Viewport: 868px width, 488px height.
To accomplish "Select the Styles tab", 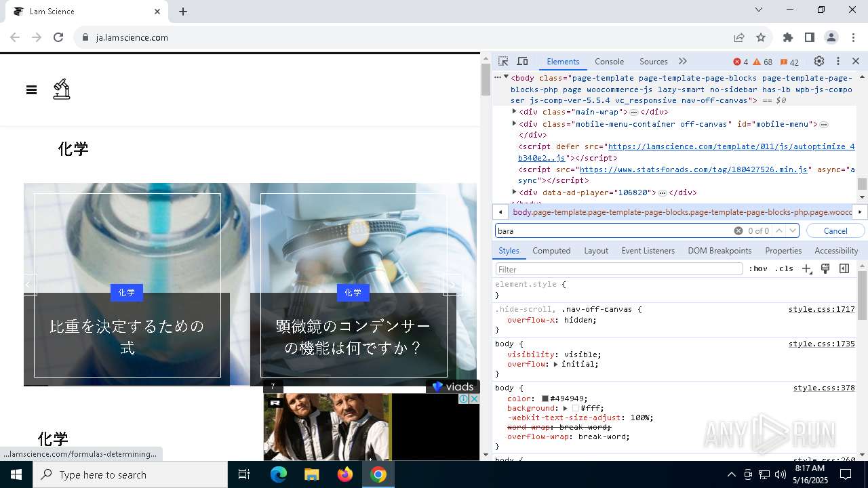I will 509,250.
